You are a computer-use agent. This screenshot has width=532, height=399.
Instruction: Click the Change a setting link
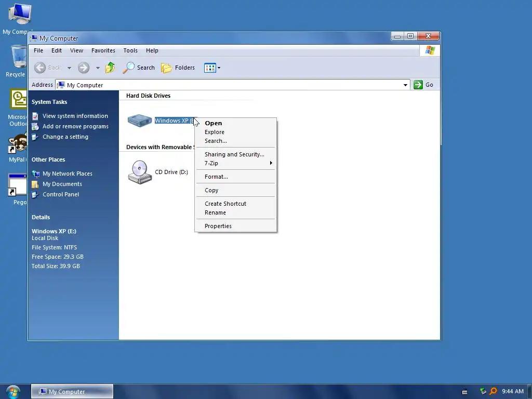[65, 137]
